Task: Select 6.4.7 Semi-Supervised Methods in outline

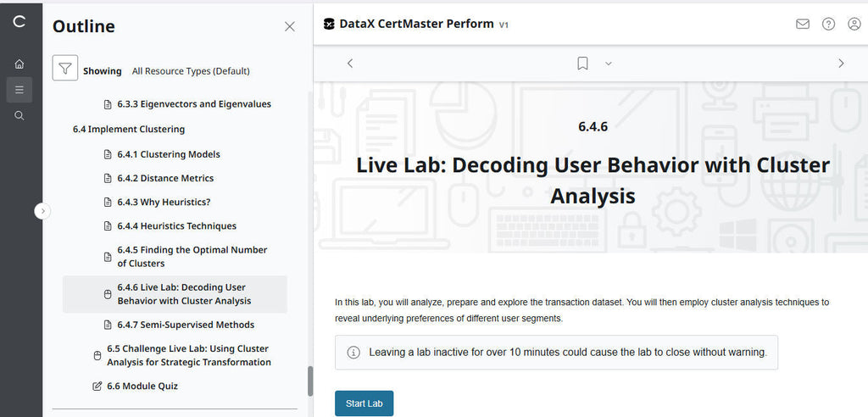Action: coord(185,325)
